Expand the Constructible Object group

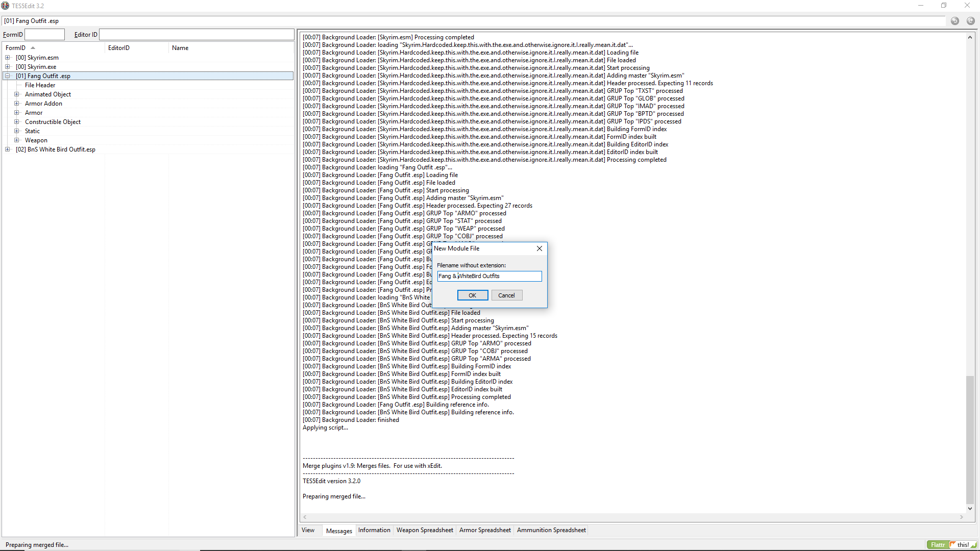[17, 122]
